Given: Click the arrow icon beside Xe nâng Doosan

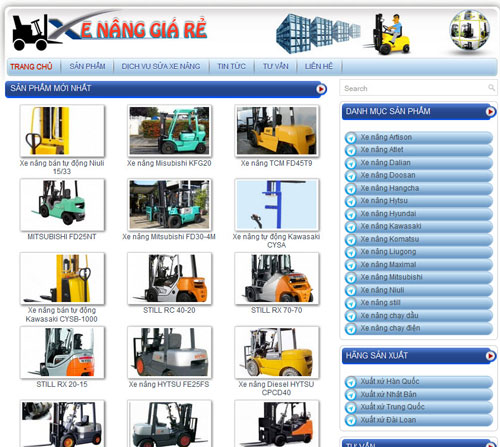Looking at the screenshot, I should click(351, 176).
